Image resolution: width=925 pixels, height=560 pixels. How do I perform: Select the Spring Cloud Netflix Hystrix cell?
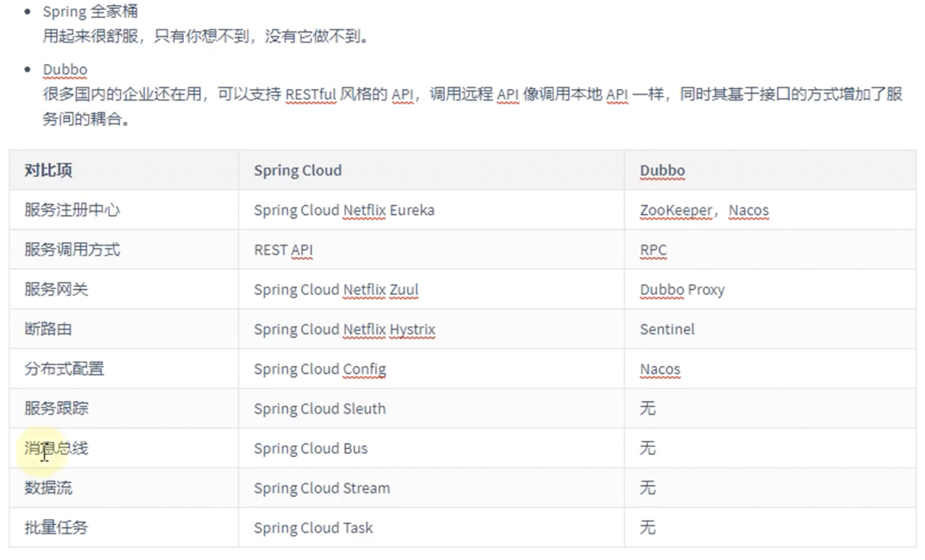click(x=344, y=329)
